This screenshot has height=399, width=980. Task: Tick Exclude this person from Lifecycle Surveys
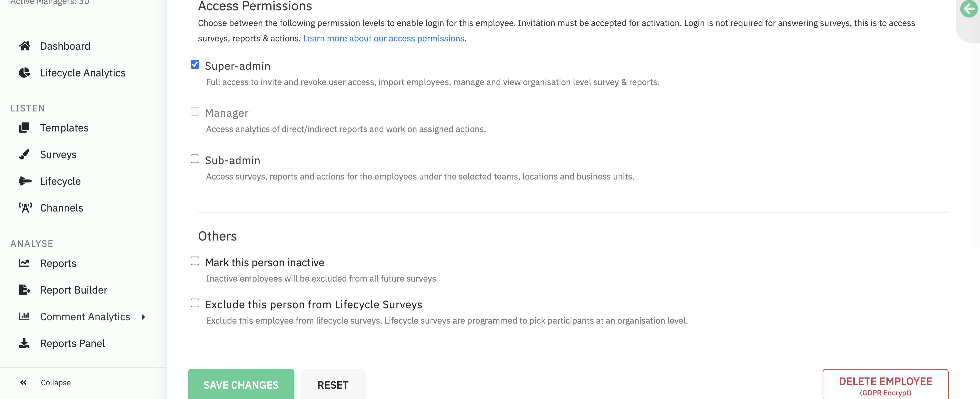pyautogui.click(x=195, y=303)
